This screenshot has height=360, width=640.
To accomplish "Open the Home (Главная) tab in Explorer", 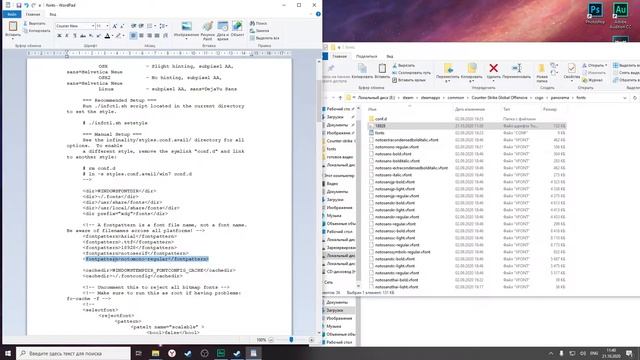I will click(339, 56).
